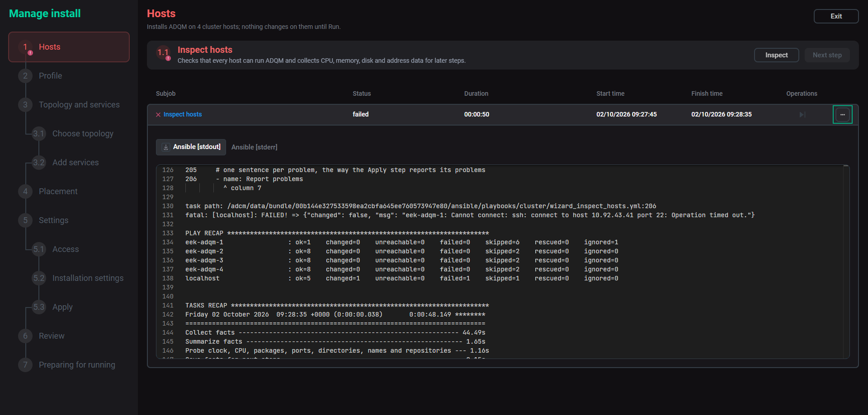Click the eek-adqm-1 recap line
Screen dimensions: 868x415
pyautogui.click(x=402, y=242)
